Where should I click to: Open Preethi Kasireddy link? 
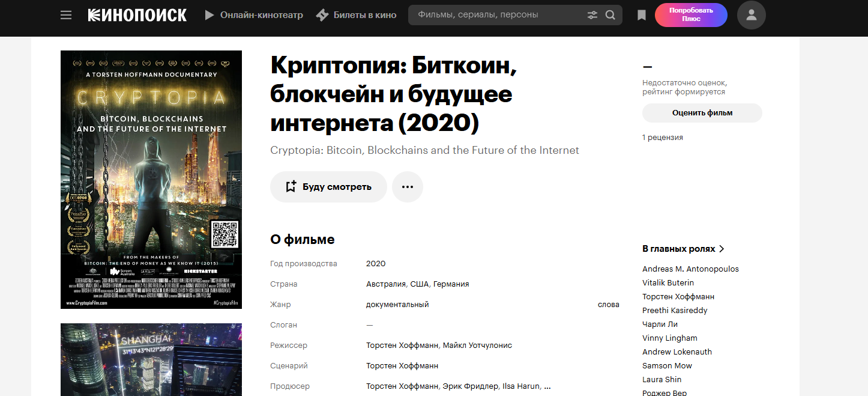coord(675,311)
